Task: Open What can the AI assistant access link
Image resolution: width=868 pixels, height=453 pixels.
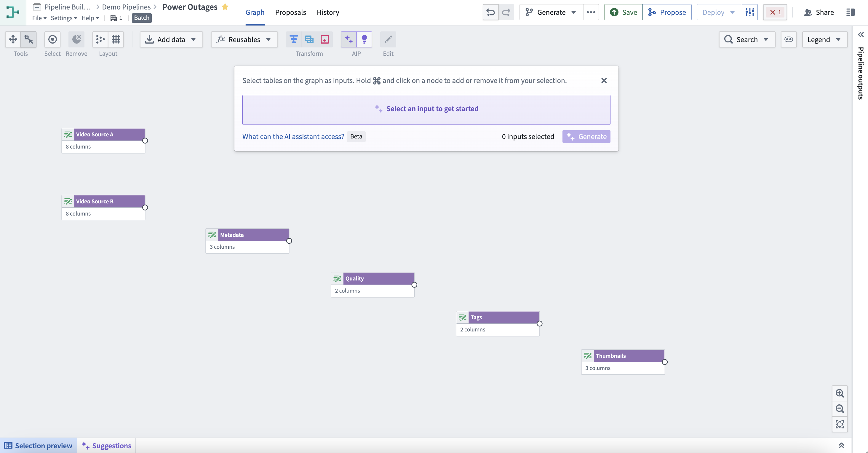Action: [293, 136]
